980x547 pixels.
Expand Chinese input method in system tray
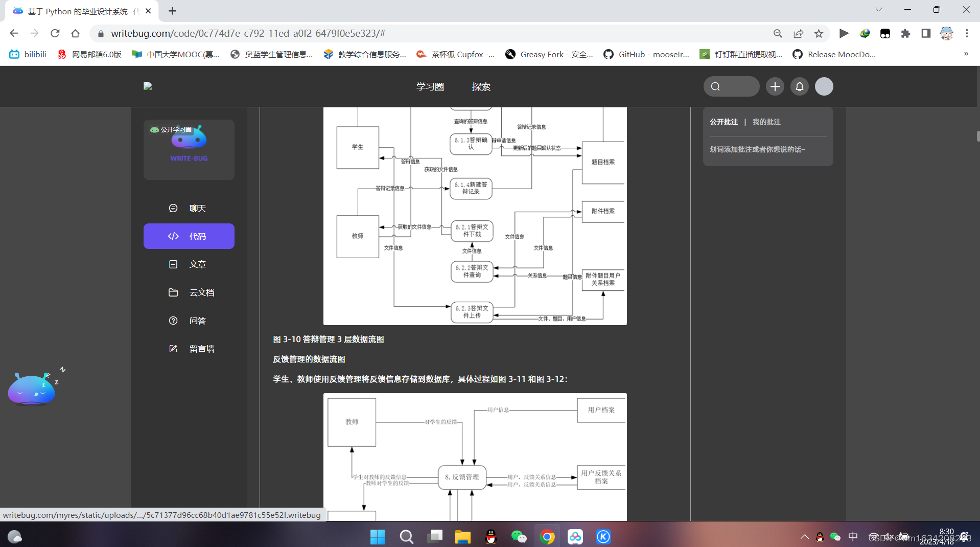(x=853, y=536)
